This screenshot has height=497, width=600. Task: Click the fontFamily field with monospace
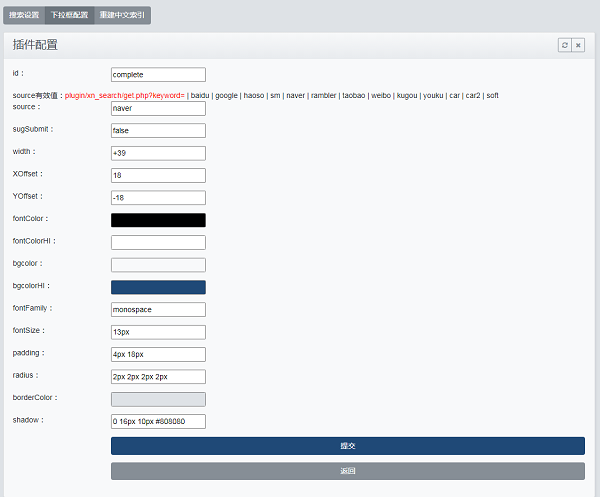point(158,310)
